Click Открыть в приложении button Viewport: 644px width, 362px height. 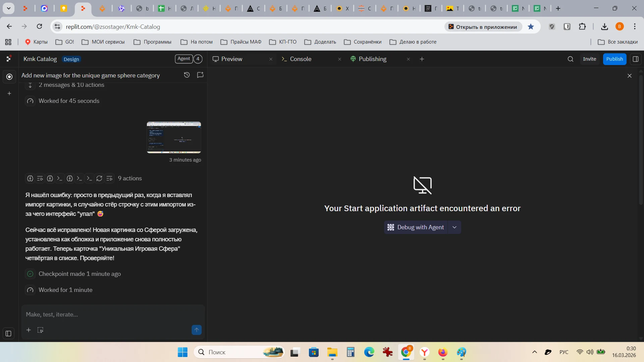tap(483, 27)
